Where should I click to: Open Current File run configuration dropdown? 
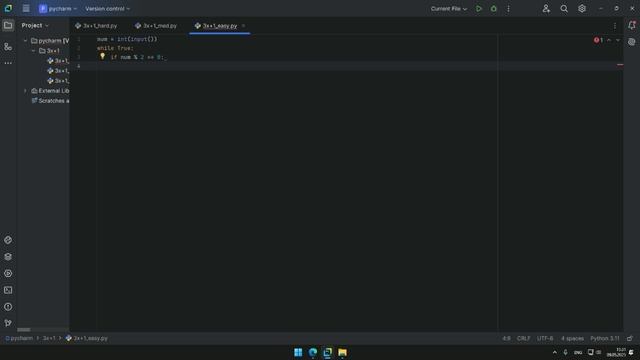449,9
